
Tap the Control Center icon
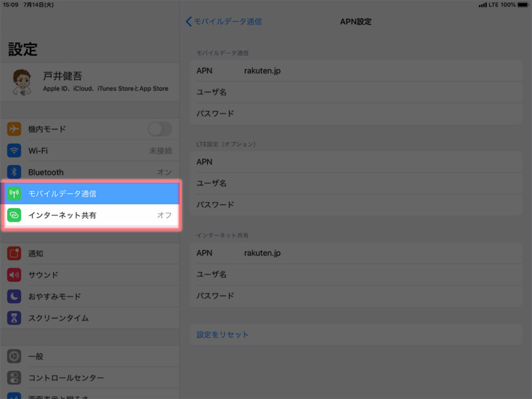point(14,378)
